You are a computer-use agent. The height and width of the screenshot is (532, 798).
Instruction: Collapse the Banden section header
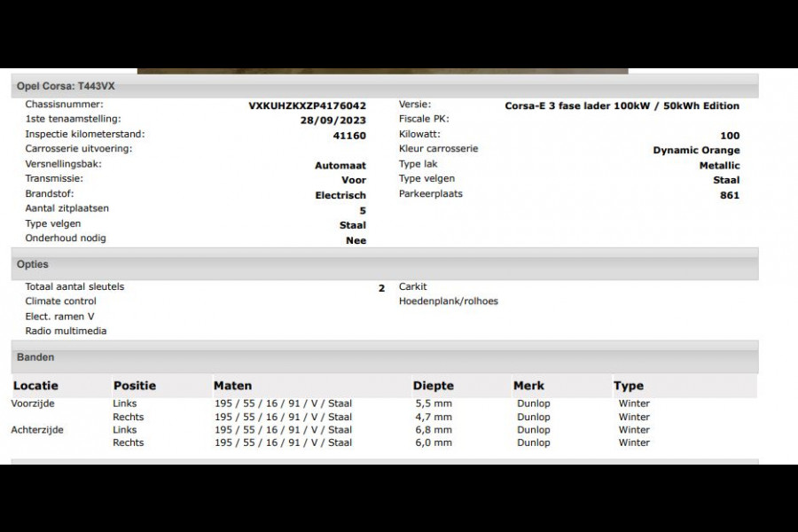click(x=35, y=357)
